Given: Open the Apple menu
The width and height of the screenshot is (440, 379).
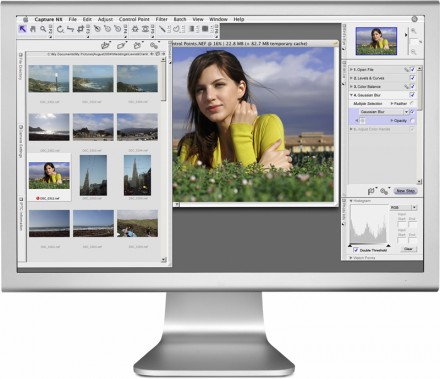Looking at the screenshot, I should (25, 19).
